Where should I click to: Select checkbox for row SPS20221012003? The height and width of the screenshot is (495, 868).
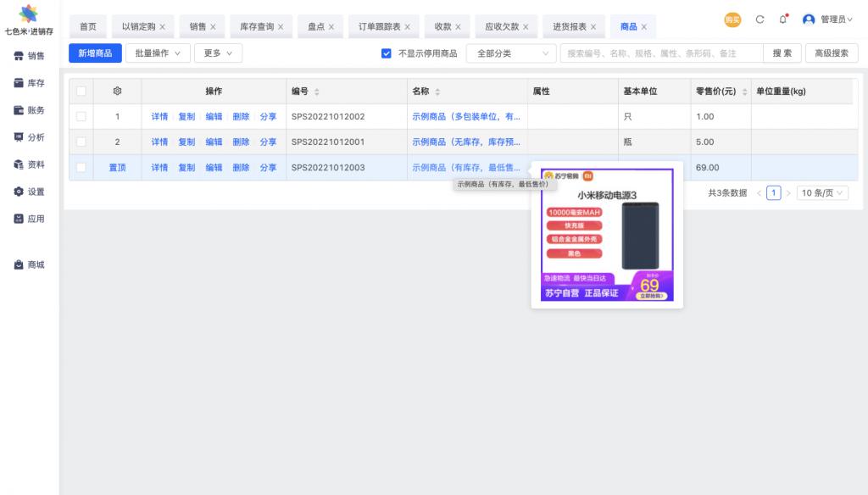tap(81, 168)
